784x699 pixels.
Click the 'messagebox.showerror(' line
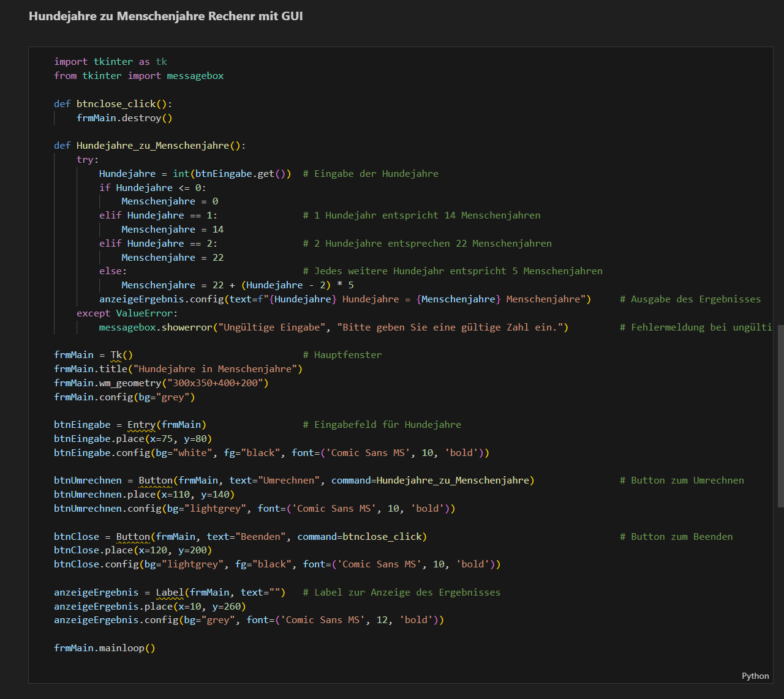(334, 327)
